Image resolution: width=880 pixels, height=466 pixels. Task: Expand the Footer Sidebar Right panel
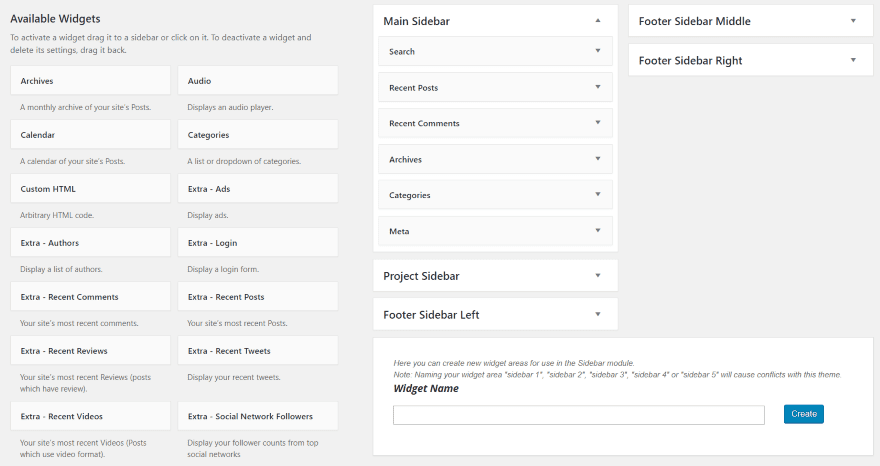pyautogui.click(x=853, y=60)
